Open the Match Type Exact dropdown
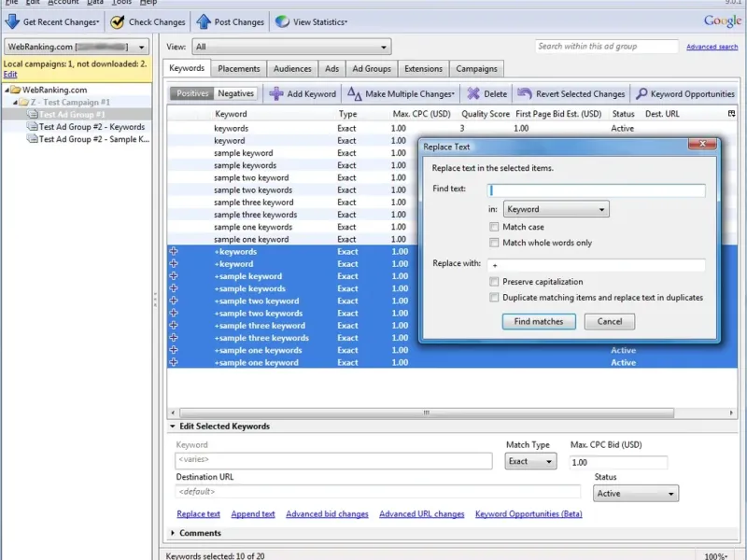747x560 pixels. coord(530,462)
